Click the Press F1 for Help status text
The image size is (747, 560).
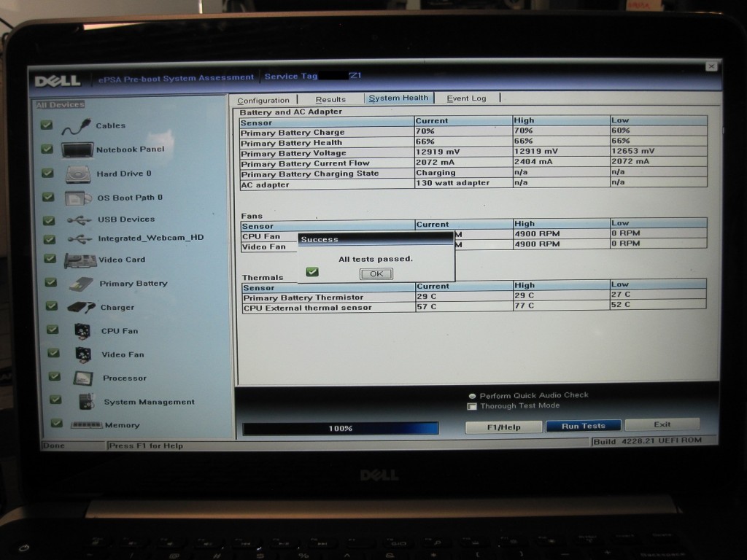[146, 446]
